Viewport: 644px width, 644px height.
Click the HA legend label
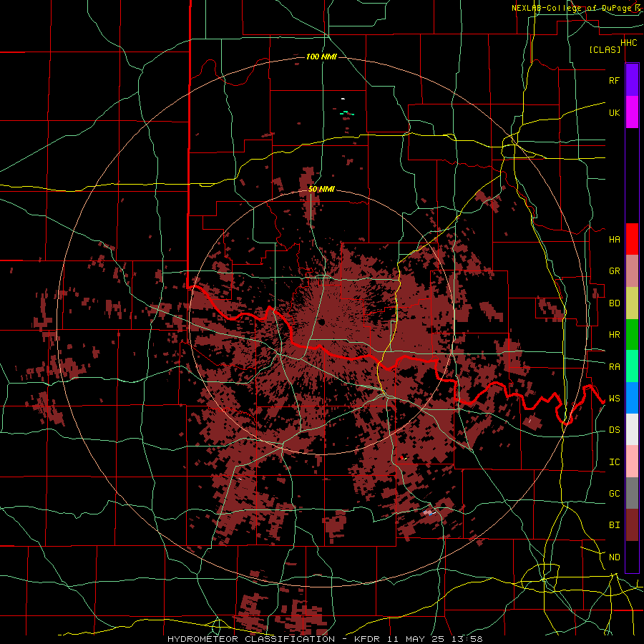[x=614, y=239]
